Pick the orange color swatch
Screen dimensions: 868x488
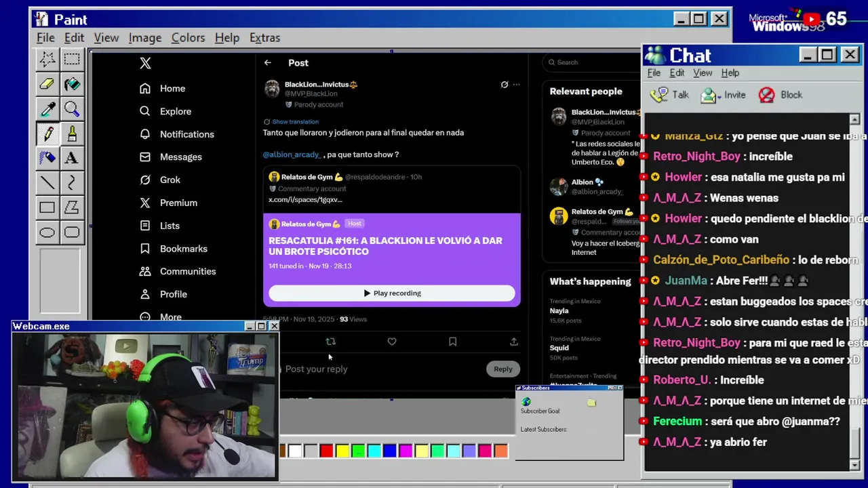click(500, 451)
